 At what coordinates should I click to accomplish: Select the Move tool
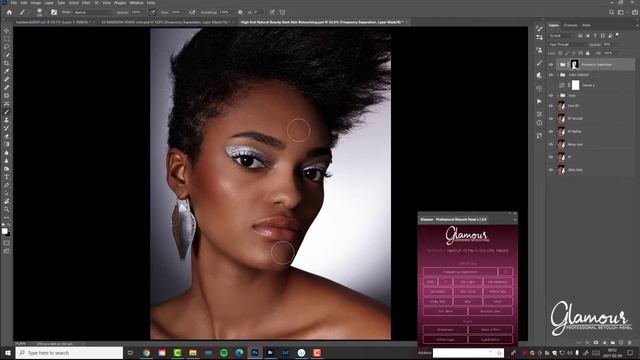tap(7, 31)
